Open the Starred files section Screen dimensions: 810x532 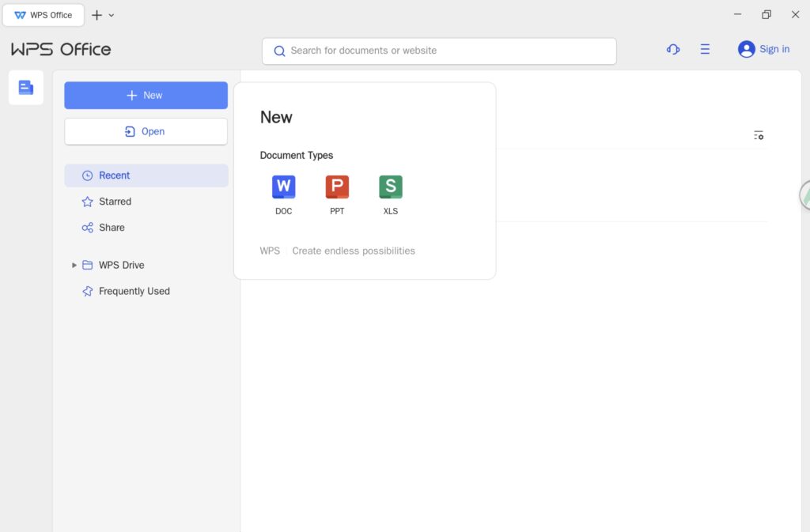(146, 202)
